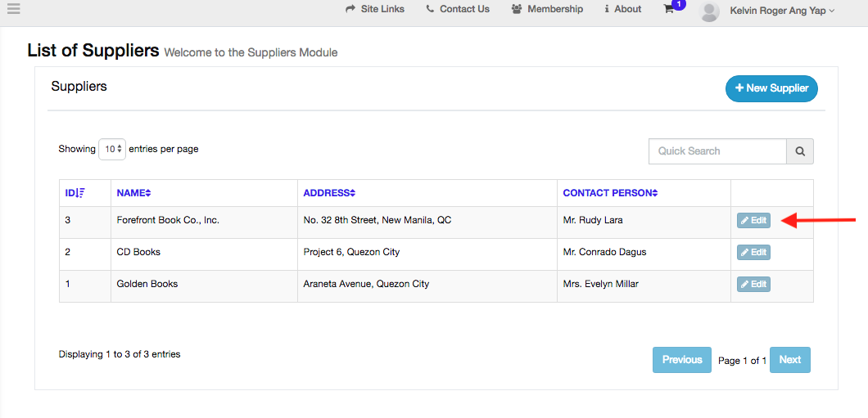Expand entries per page dropdown
This screenshot has height=418, width=868.
click(x=112, y=150)
